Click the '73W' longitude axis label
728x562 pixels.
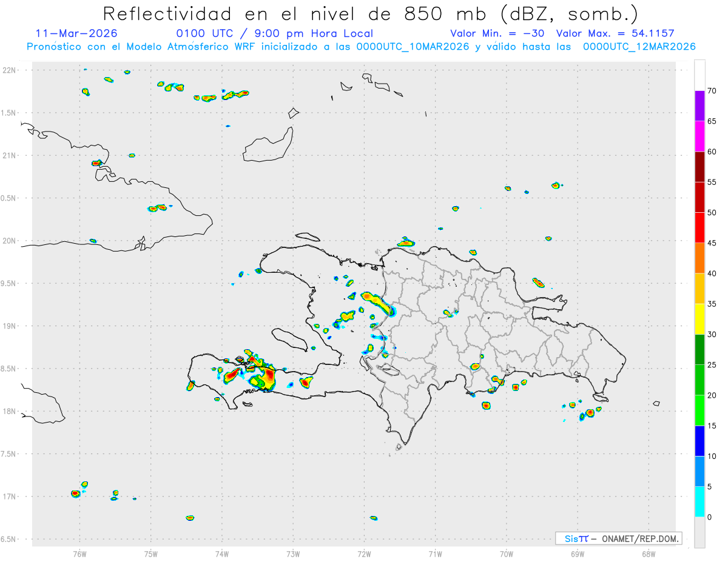pyautogui.click(x=292, y=554)
